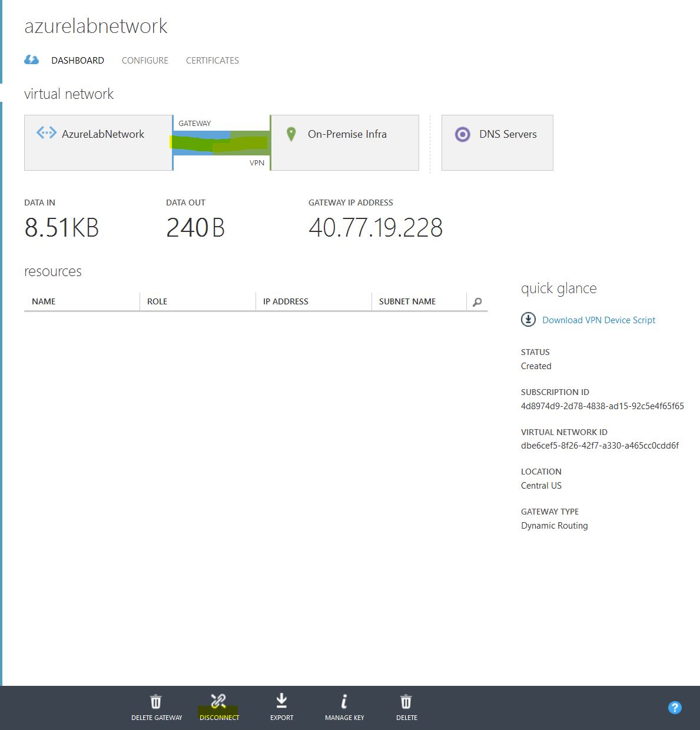Open Manage Key info icon
This screenshot has height=730, width=700.
(x=344, y=701)
